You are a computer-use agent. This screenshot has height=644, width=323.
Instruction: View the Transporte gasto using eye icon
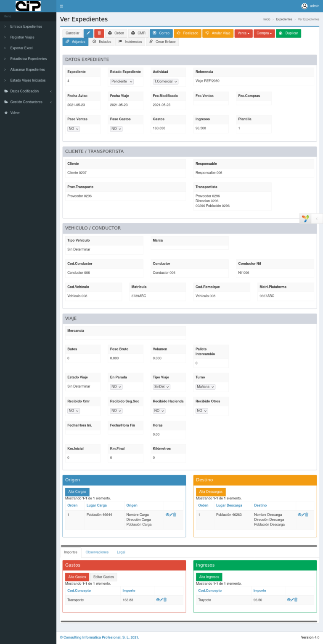tap(158, 599)
